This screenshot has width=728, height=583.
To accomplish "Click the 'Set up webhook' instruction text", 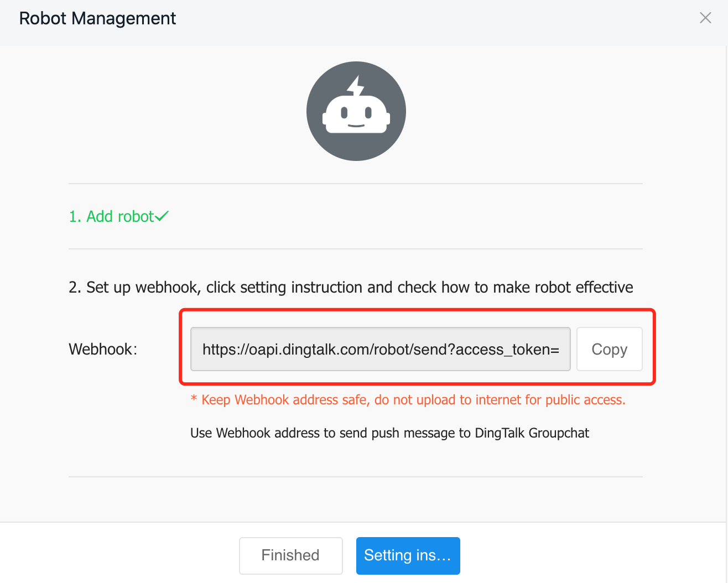I will tap(351, 287).
